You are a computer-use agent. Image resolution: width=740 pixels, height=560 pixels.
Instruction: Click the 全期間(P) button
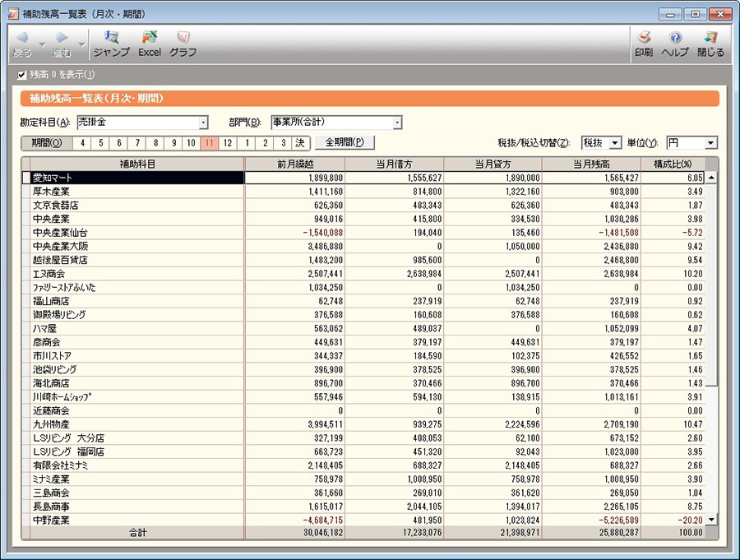[345, 142]
